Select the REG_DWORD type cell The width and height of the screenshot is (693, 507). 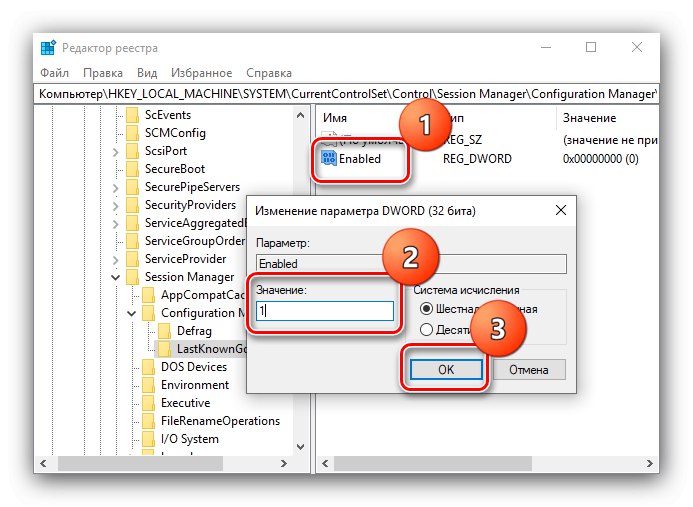(477, 159)
